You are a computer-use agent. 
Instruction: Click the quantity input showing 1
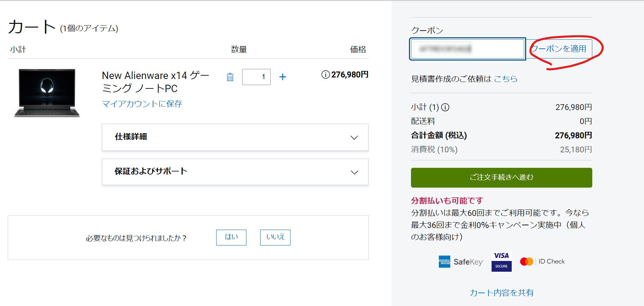click(x=256, y=77)
